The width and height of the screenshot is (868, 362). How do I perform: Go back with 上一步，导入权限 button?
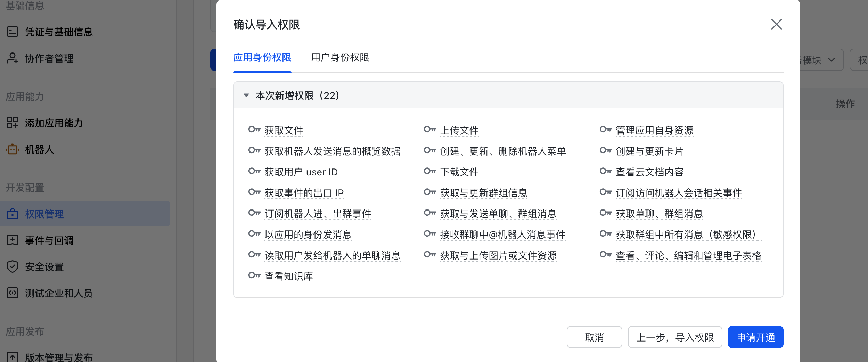click(x=675, y=337)
